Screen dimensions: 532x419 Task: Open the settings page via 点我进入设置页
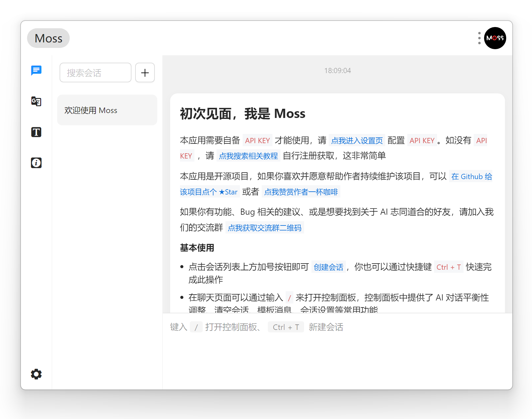[357, 140]
